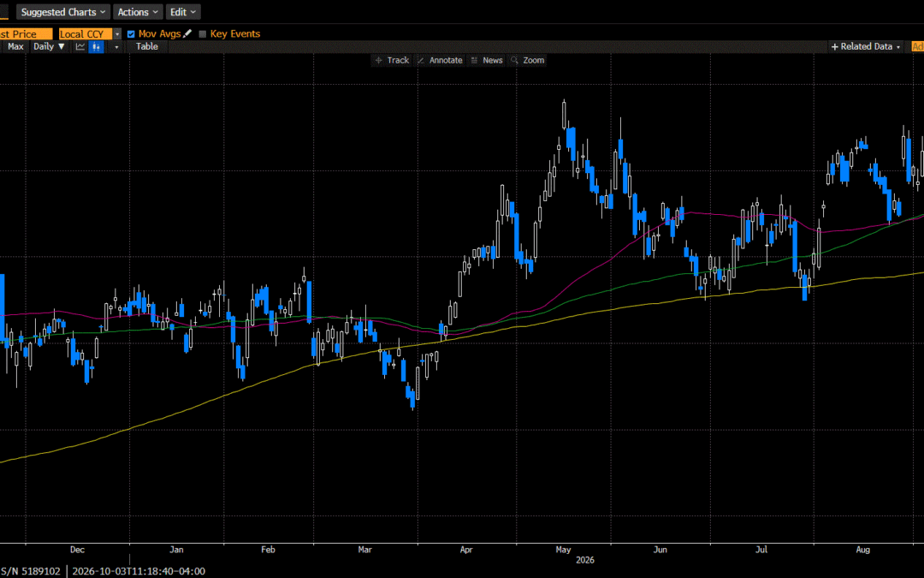Click the Jun label on the time axis
The width and height of the screenshot is (924, 578).
pos(660,550)
